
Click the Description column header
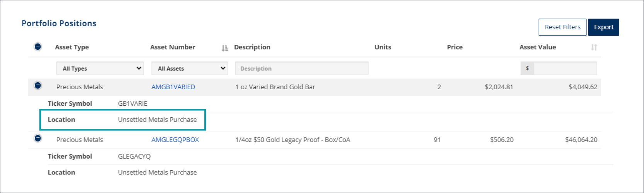point(252,47)
